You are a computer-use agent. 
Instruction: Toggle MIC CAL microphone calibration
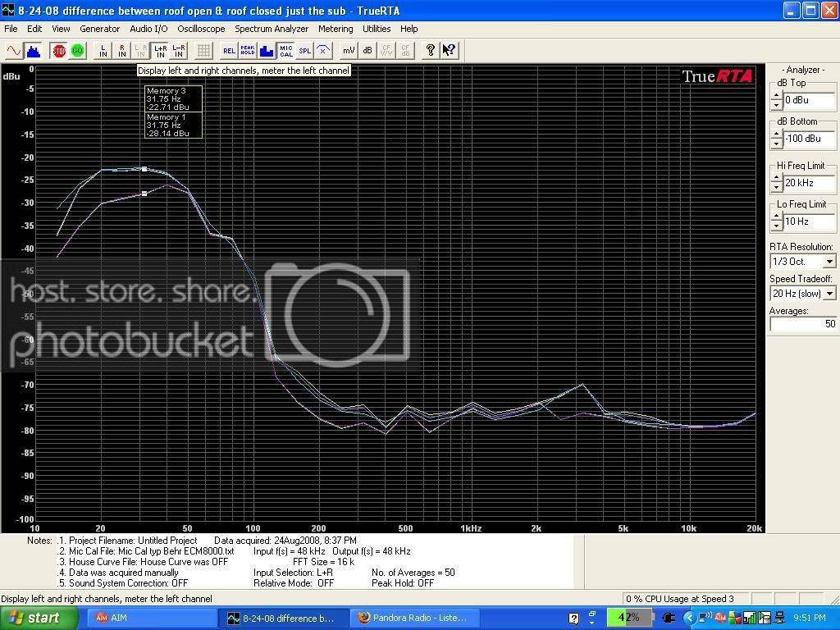click(x=286, y=51)
